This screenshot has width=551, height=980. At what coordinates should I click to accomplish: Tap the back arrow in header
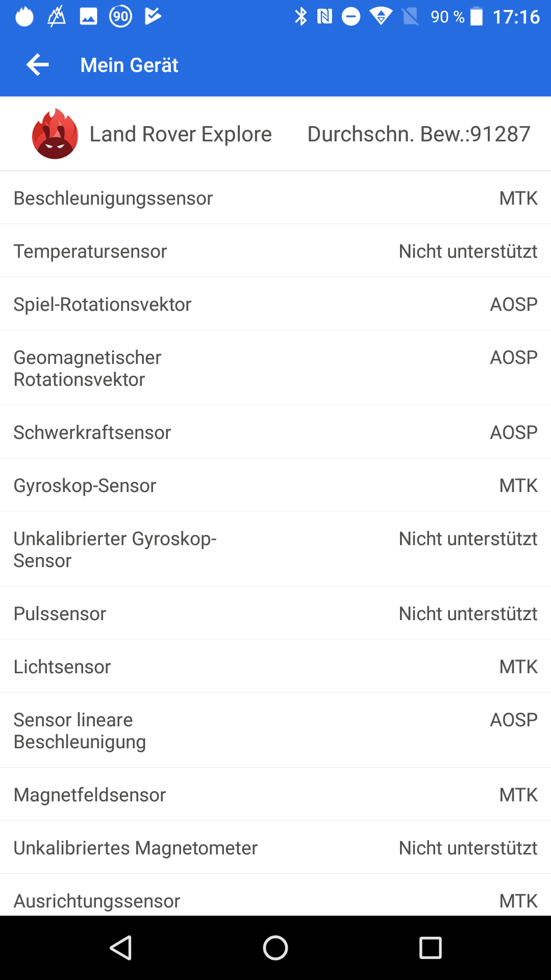pyautogui.click(x=38, y=65)
